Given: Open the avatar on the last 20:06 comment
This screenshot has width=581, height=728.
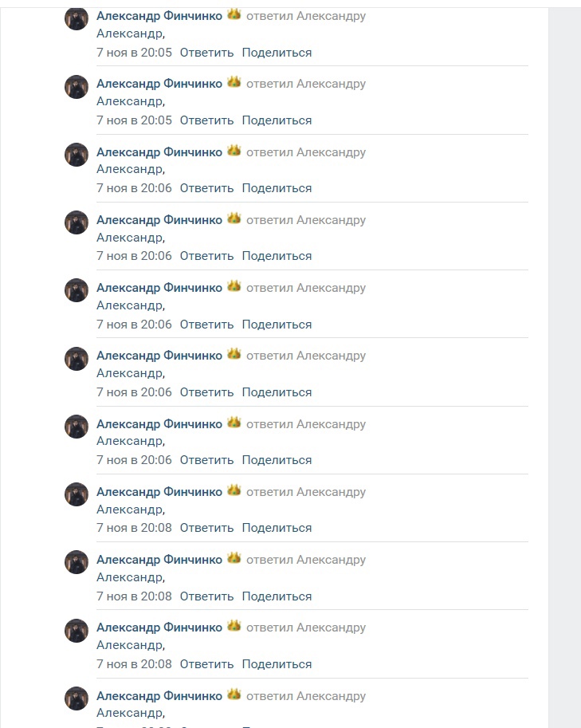Looking at the screenshot, I should pos(76,427).
